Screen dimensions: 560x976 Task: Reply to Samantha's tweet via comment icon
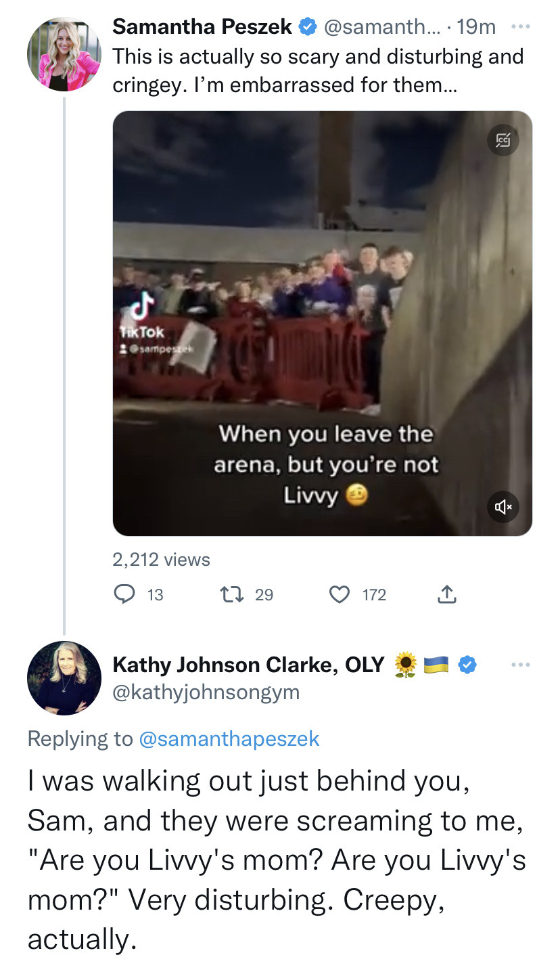coord(124,594)
